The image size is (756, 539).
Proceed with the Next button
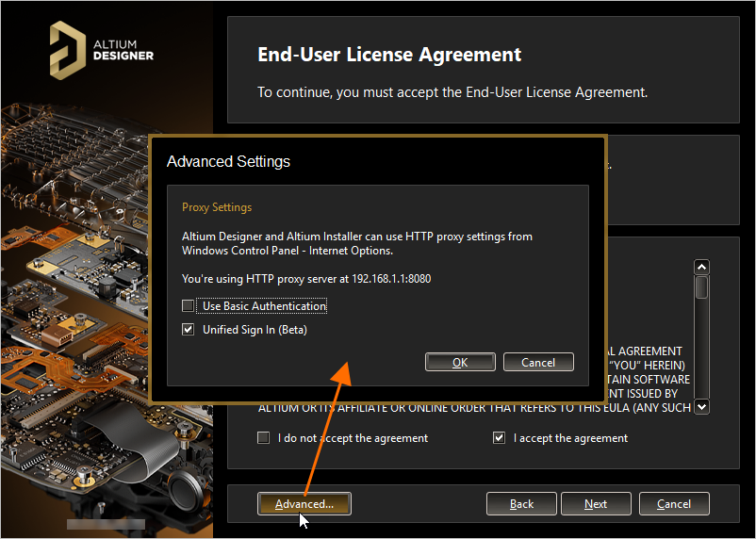coord(596,504)
